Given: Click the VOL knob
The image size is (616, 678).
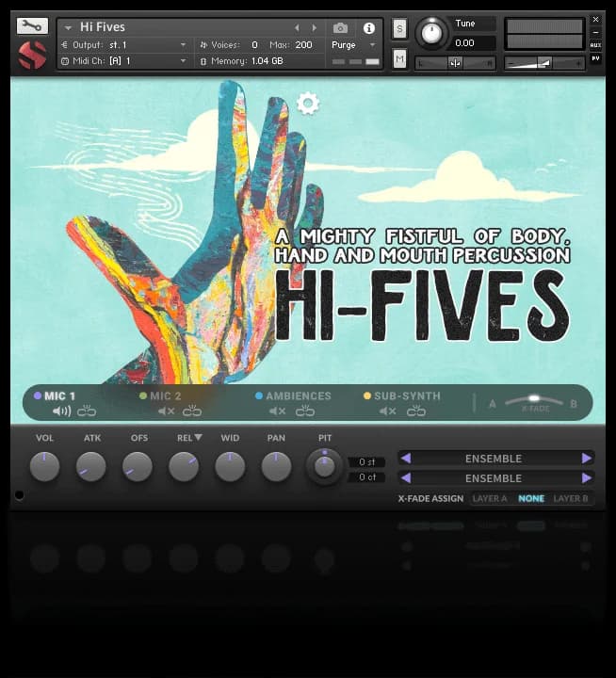Looking at the screenshot, I should point(44,466).
